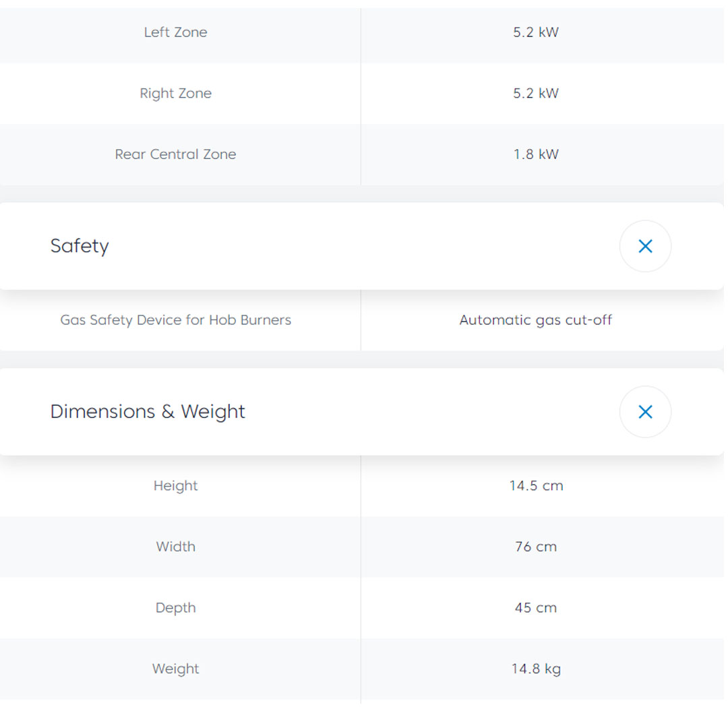Click the right zone 5.2 kW value
Screen dimensions: 728x728
(536, 94)
